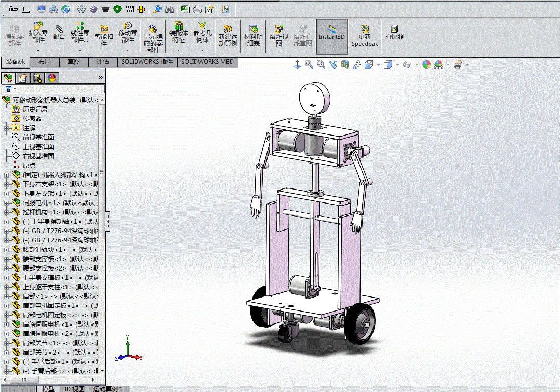The width and height of the screenshot is (560, 392).
Task: Switch to the SOLIDWORKS 插件 tab
Action: point(147,62)
